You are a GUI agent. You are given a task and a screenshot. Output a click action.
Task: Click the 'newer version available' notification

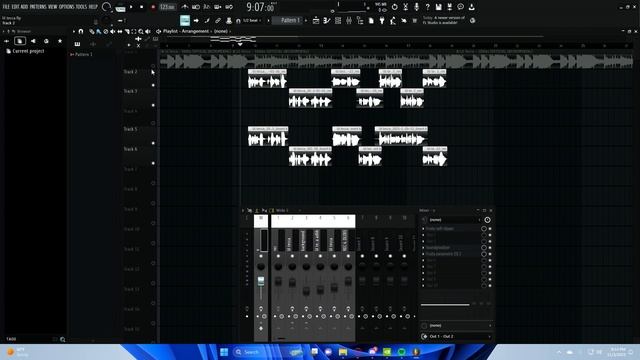(x=444, y=20)
